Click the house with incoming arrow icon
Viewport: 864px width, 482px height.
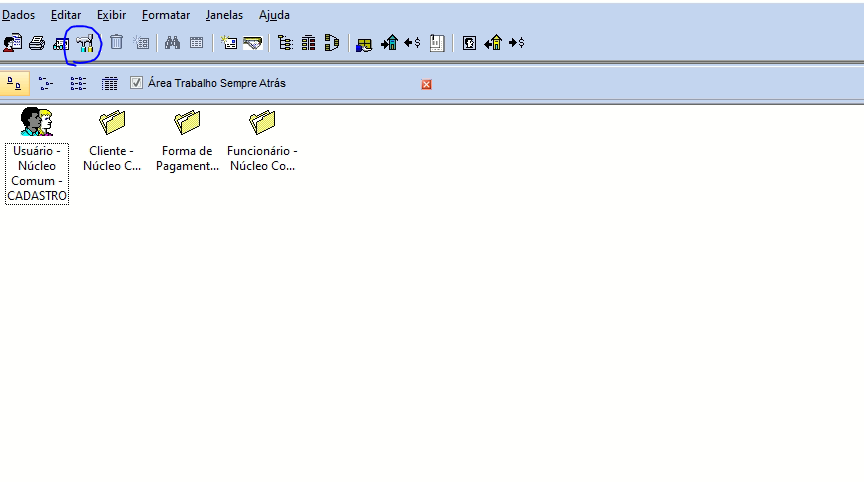pos(389,43)
